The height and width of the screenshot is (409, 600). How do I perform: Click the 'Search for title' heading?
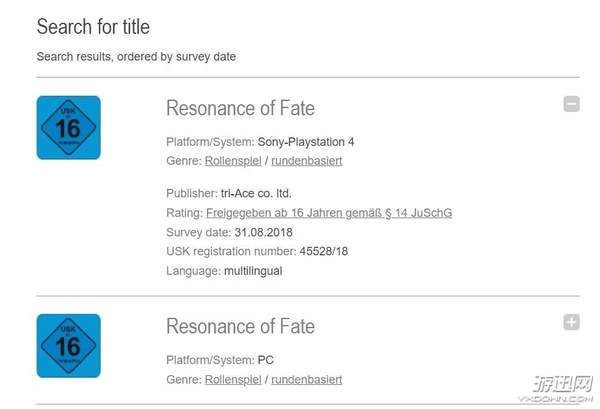click(93, 26)
